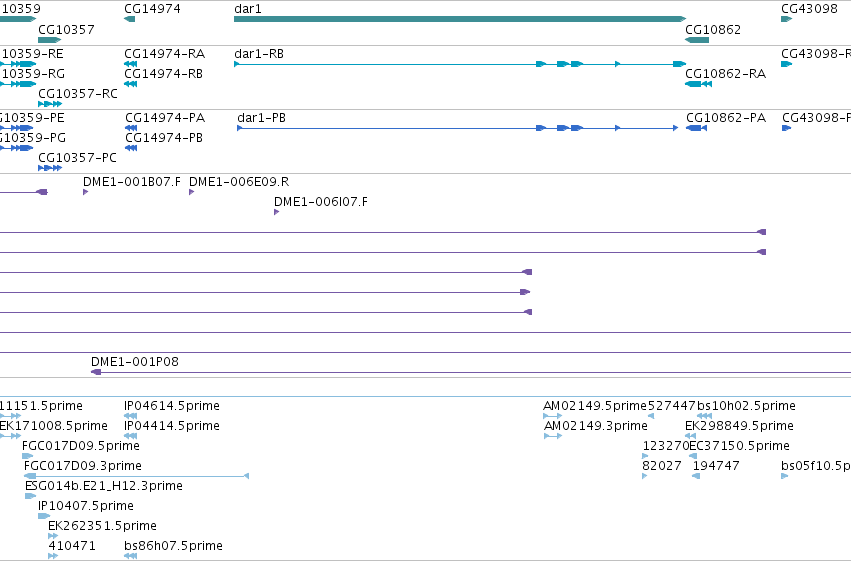
Task: Click the DME1-006I07.F feature label
Action: 321,202
